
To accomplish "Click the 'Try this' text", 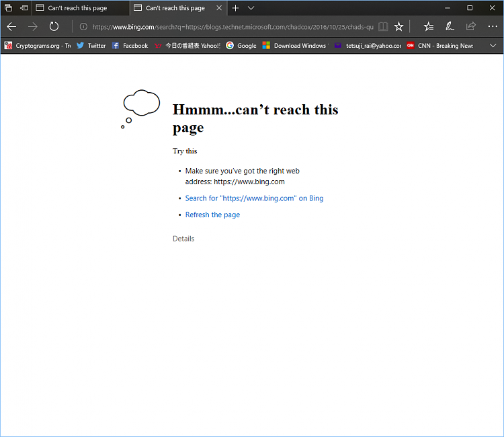I will coord(185,151).
